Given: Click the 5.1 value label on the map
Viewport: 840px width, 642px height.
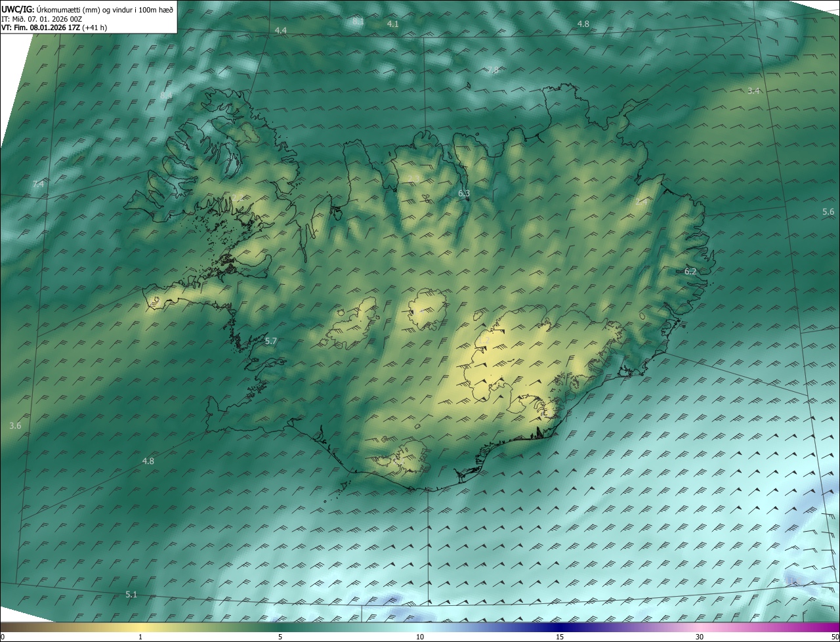Looking at the screenshot, I should [x=131, y=594].
